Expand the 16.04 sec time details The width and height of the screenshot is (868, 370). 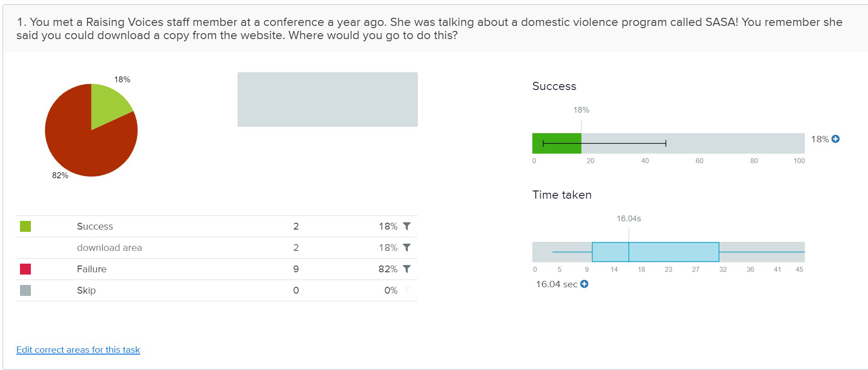pyautogui.click(x=585, y=284)
